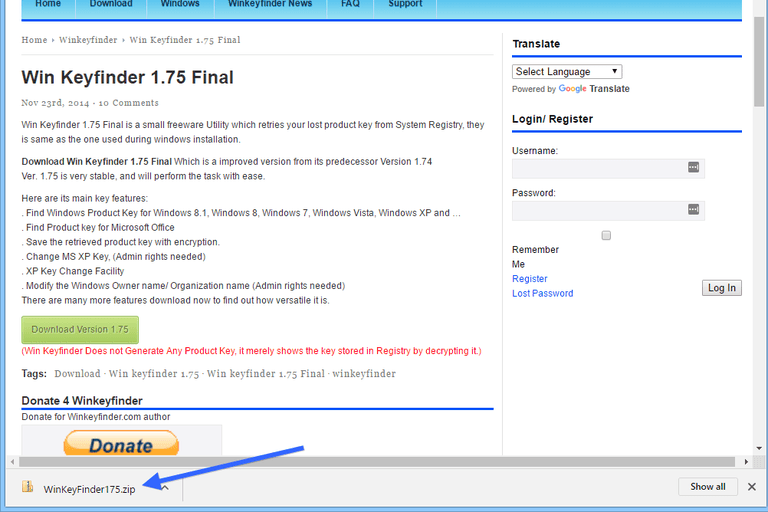Click the Log In button

(722, 288)
